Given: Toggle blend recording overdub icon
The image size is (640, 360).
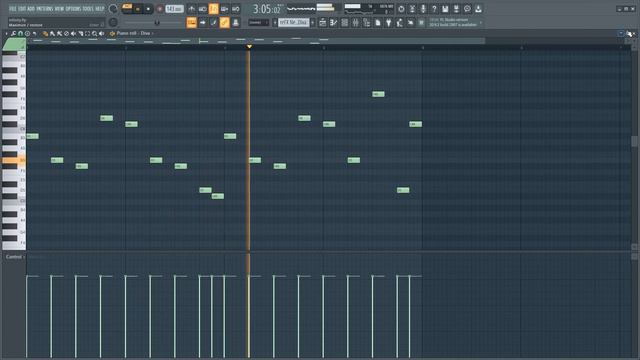Looking at the screenshot, I should [x=224, y=9].
